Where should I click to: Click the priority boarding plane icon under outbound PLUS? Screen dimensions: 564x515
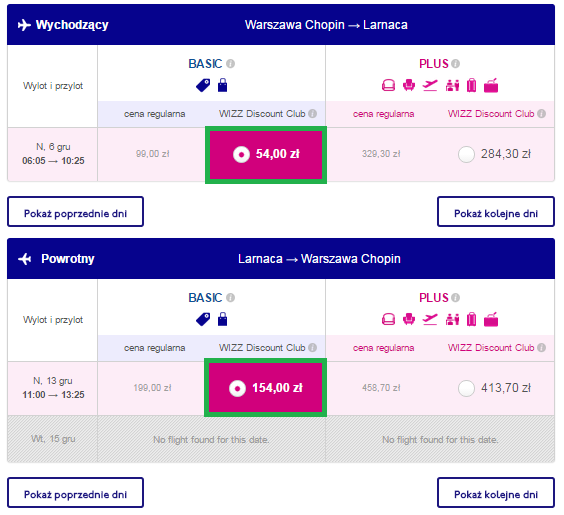pos(430,85)
